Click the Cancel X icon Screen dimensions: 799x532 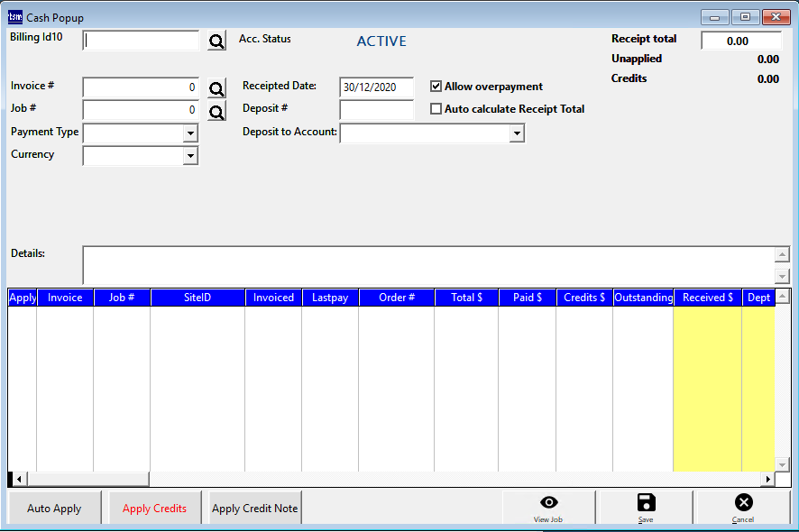pos(743,503)
